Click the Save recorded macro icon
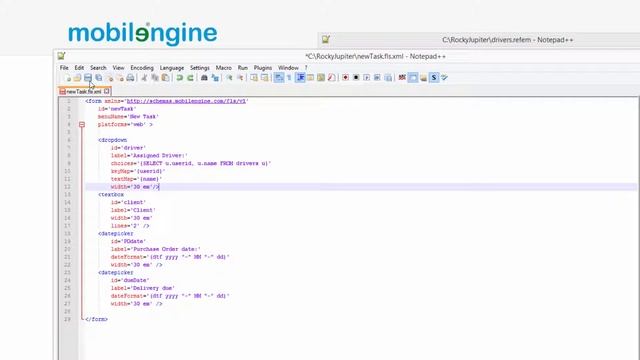The height and width of the screenshot is (360, 640). [388, 78]
